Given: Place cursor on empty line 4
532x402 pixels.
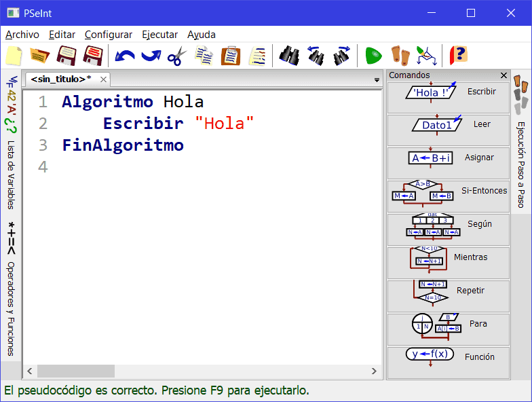Looking at the screenshot, I should click(217, 167).
